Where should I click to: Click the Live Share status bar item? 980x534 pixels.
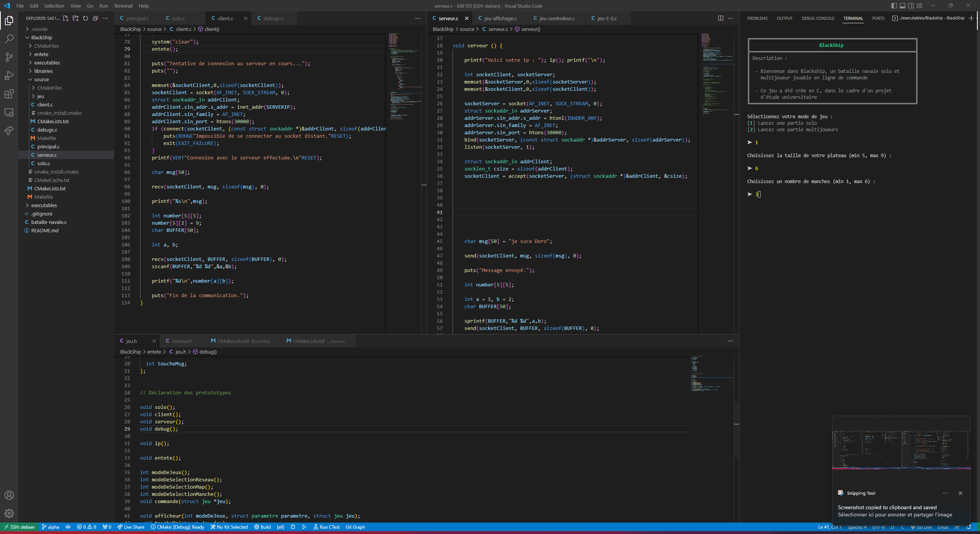(x=131, y=527)
